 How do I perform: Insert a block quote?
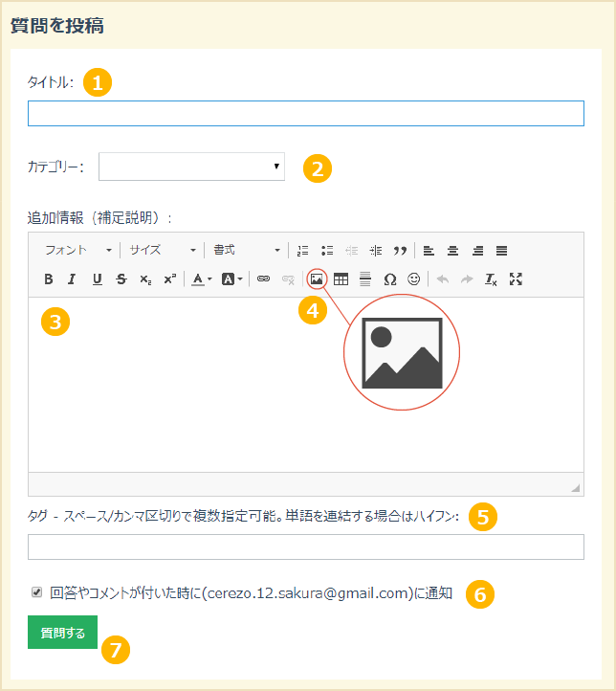[400, 251]
